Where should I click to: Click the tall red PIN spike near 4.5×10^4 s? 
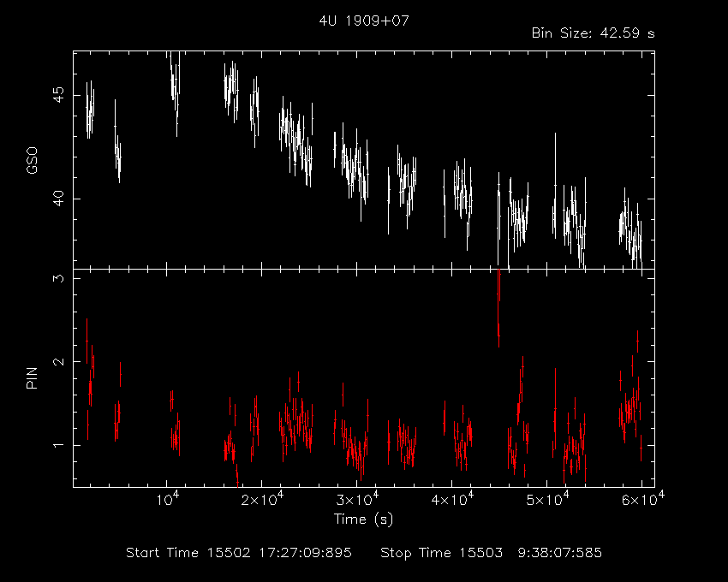tap(498, 308)
